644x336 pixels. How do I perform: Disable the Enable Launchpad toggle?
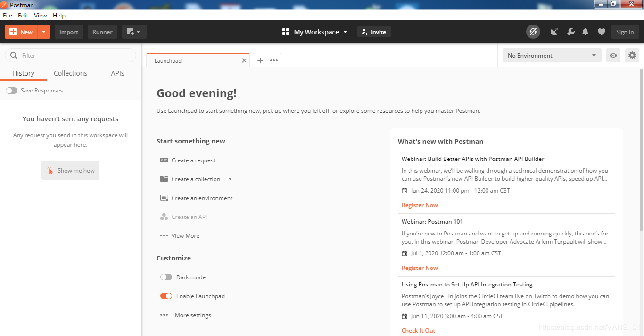pyautogui.click(x=166, y=296)
